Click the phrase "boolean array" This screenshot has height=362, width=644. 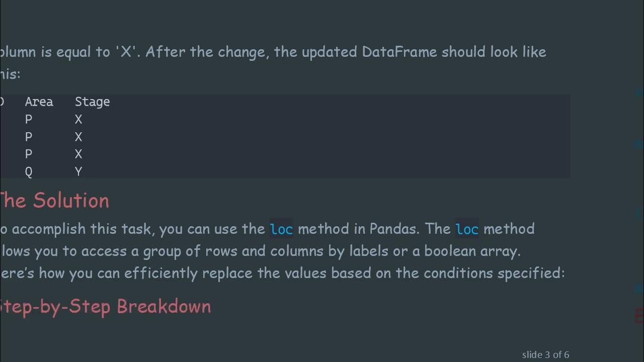pos(472,251)
